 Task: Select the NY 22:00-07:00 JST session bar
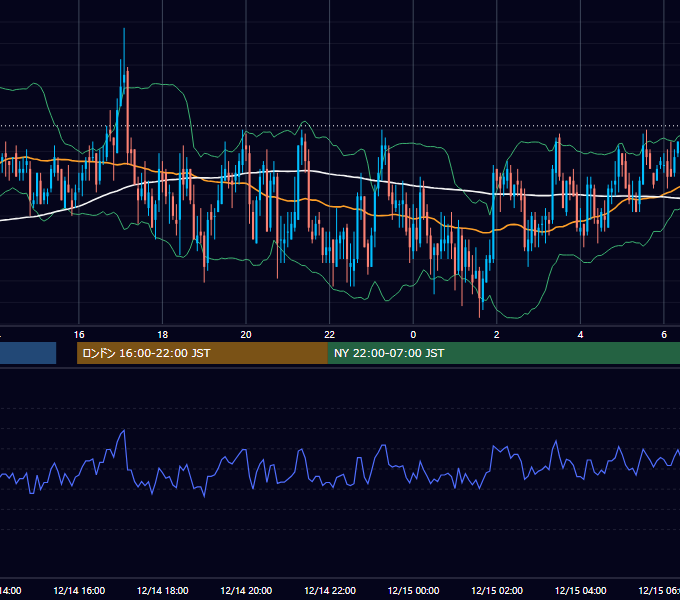coord(503,353)
